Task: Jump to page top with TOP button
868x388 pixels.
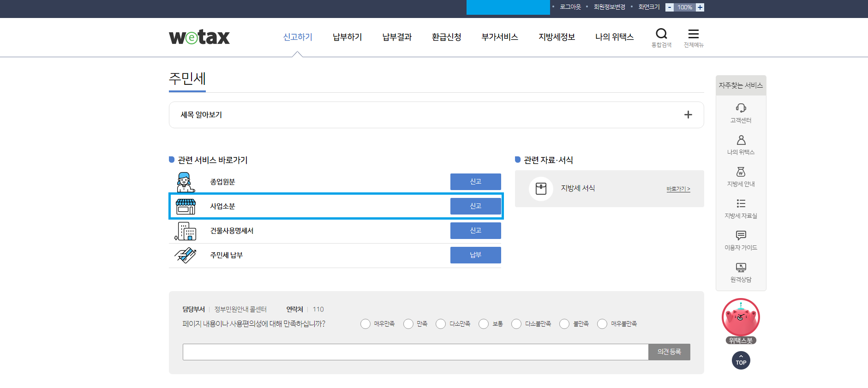Action: coord(741,360)
